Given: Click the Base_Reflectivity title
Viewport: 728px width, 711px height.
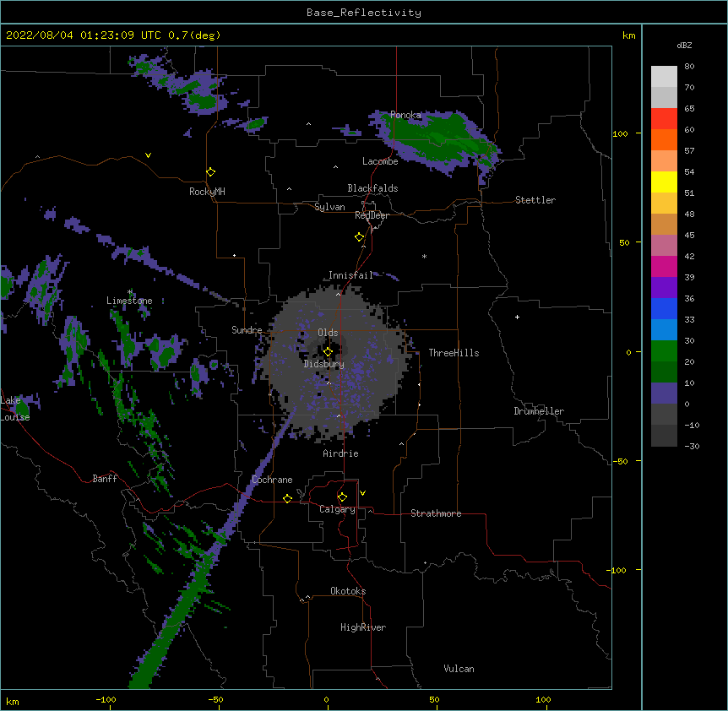Looking at the screenshot, I should [x=364, y=13].
